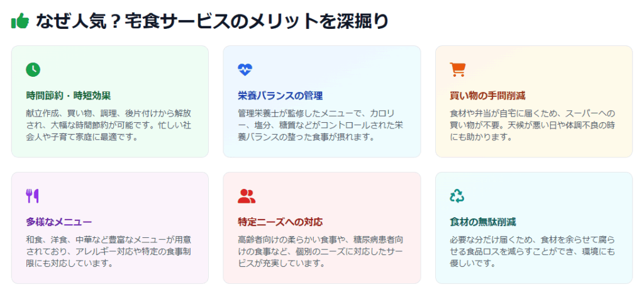
Task: Click the orange shopping cart icon
Action: point(458,69)
